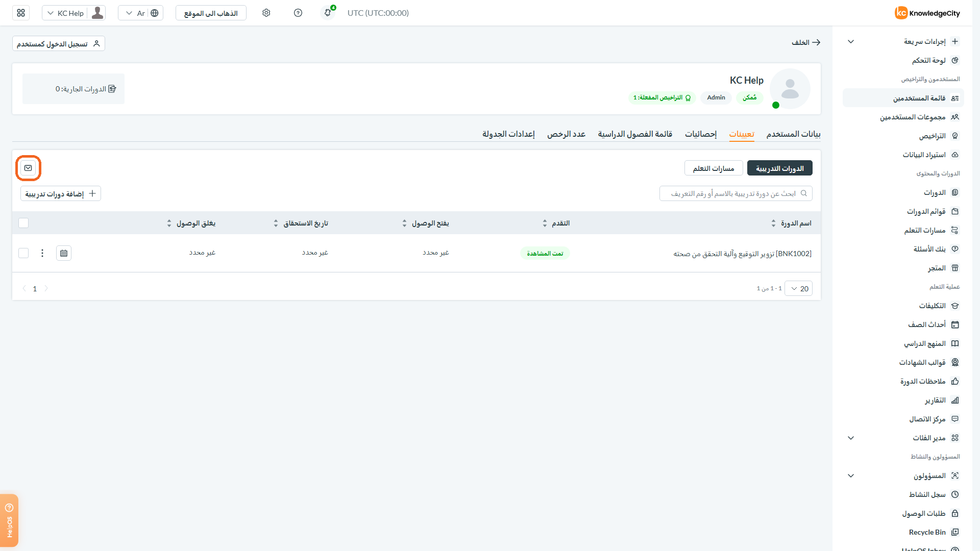Viewport: 980px width, 551px height.
Task: Click إضافة دورات تدريبية button
Action: click(61, 193)
